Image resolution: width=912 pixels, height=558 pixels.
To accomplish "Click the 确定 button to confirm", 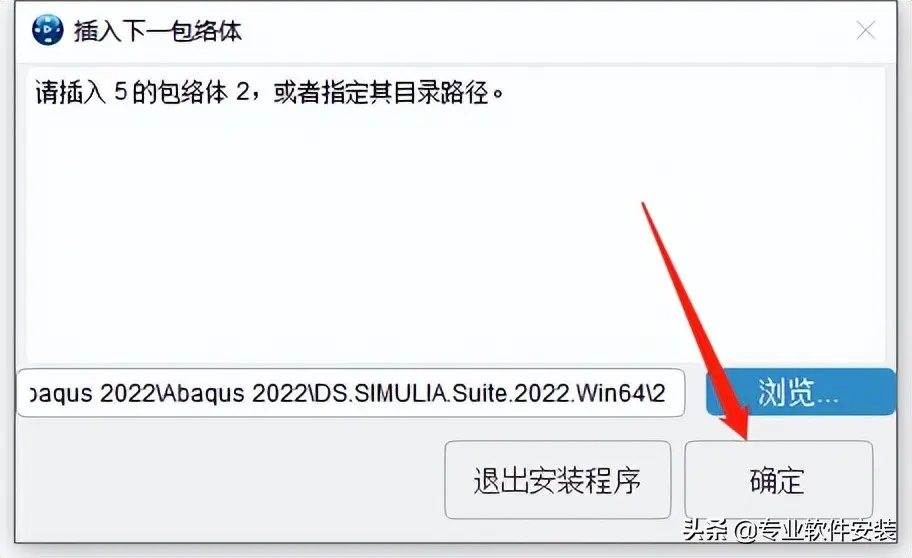I will point(778,480).
